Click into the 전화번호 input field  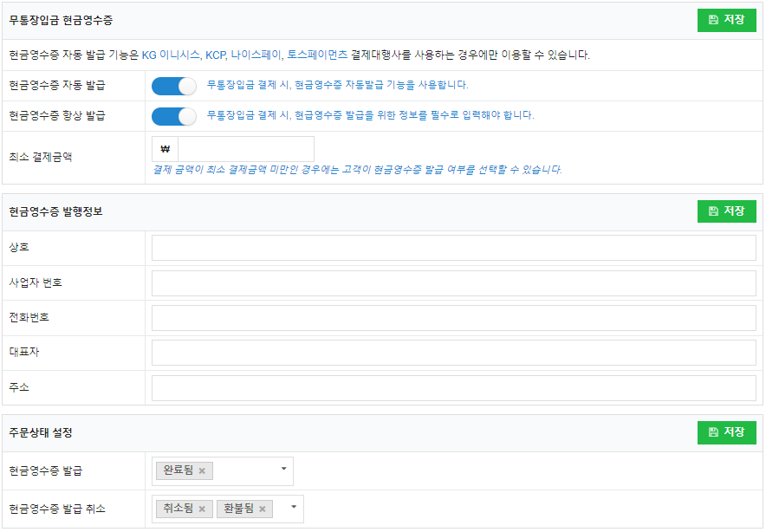[x=453, y=318]
